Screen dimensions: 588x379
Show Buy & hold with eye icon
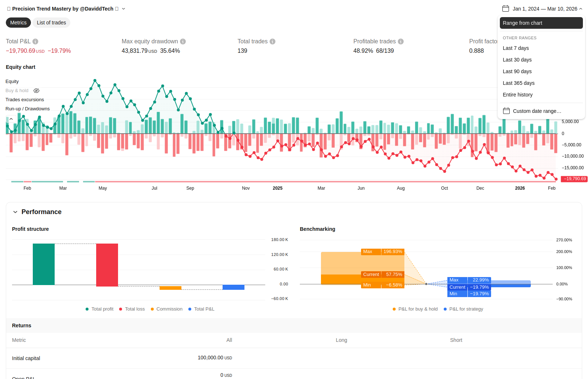click(x=36, y=91)
